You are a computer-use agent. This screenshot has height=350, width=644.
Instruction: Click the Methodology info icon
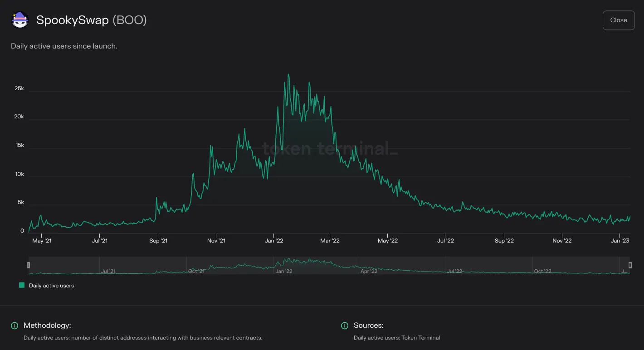[15, 326]
